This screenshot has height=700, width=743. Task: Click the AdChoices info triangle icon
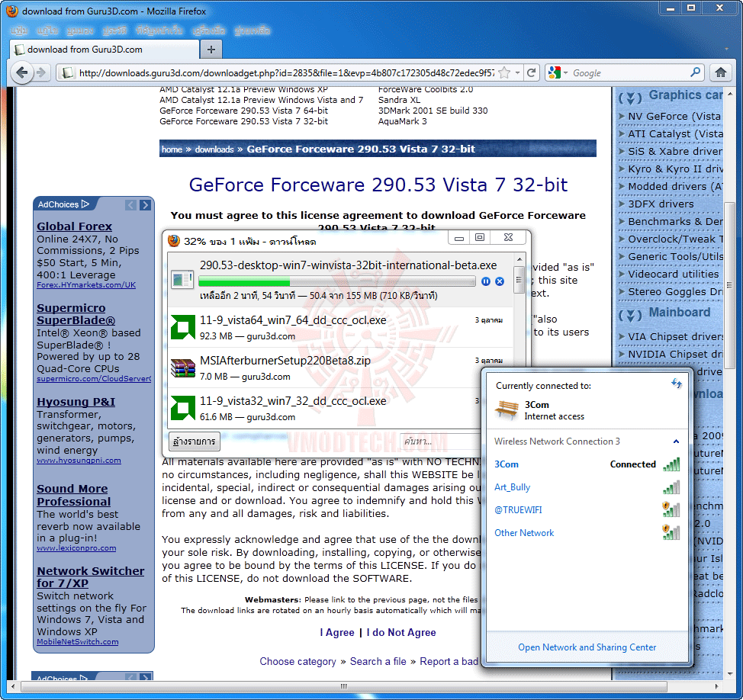[85, 204]
